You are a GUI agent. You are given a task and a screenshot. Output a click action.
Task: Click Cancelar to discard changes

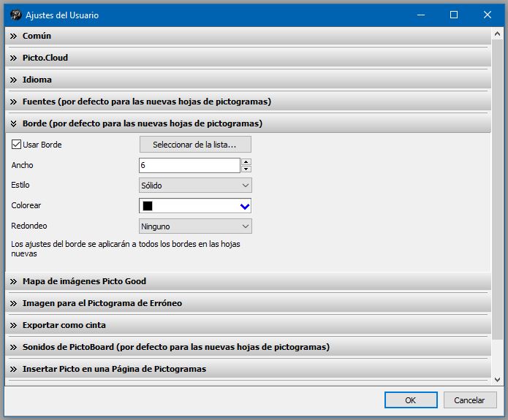click(x=470, y=400)
